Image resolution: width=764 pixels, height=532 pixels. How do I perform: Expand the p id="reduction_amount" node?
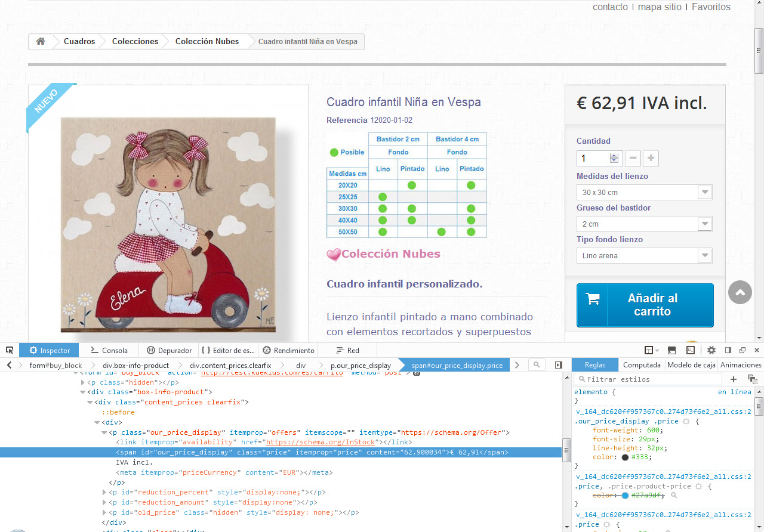click(104, 502)
